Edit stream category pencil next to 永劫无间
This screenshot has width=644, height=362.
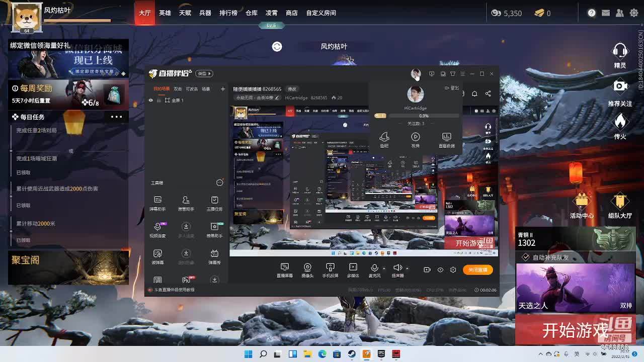pos(277,98)
